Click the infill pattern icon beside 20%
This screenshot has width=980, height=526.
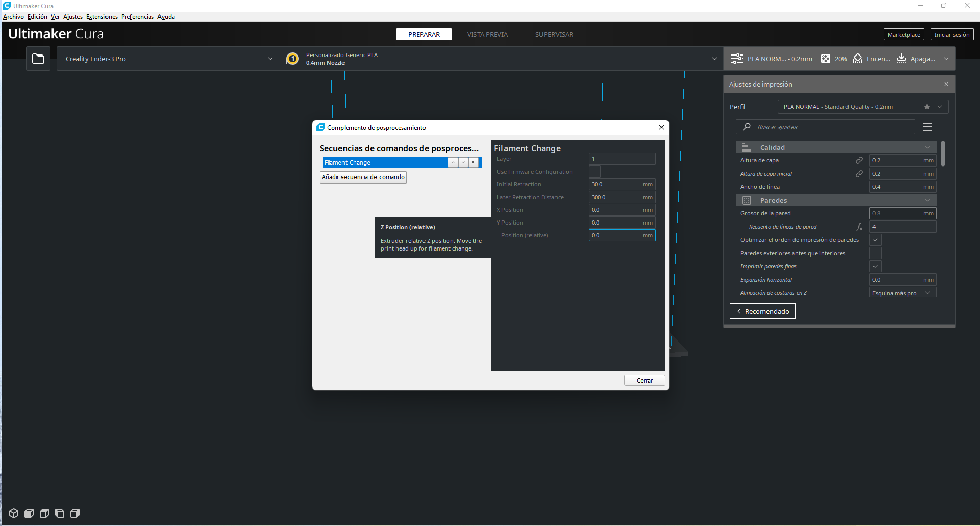826,59
